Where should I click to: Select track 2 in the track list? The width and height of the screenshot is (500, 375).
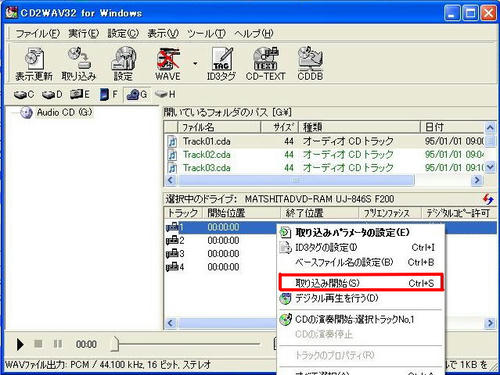click(221, 240)
